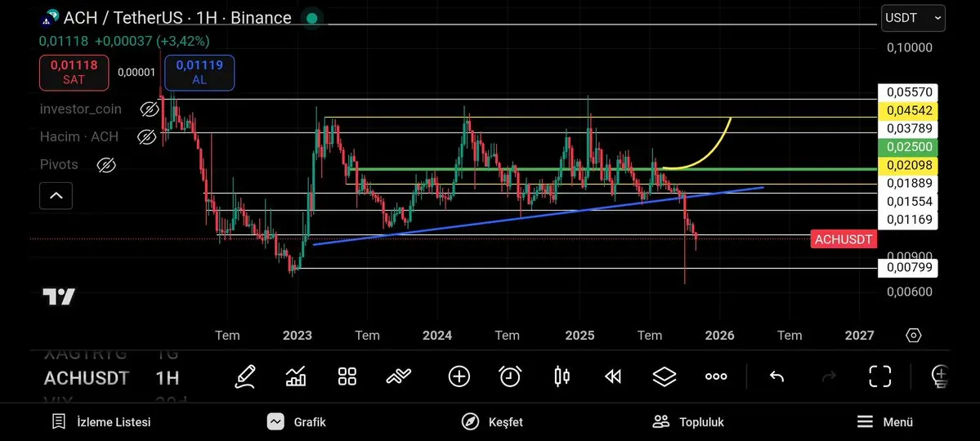Enter fullscreen mode with brackets icon
This screenshot has width=980, height=441.
880,376
